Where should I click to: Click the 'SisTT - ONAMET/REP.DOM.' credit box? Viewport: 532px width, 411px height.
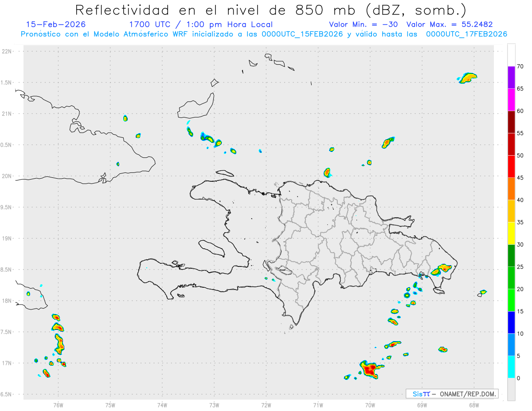452,394
